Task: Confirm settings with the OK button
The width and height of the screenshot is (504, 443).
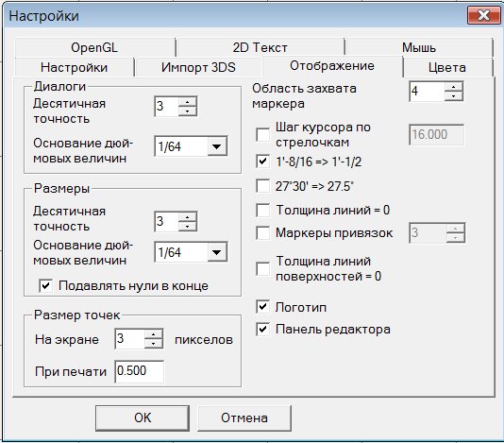Action: coord(143,417)
